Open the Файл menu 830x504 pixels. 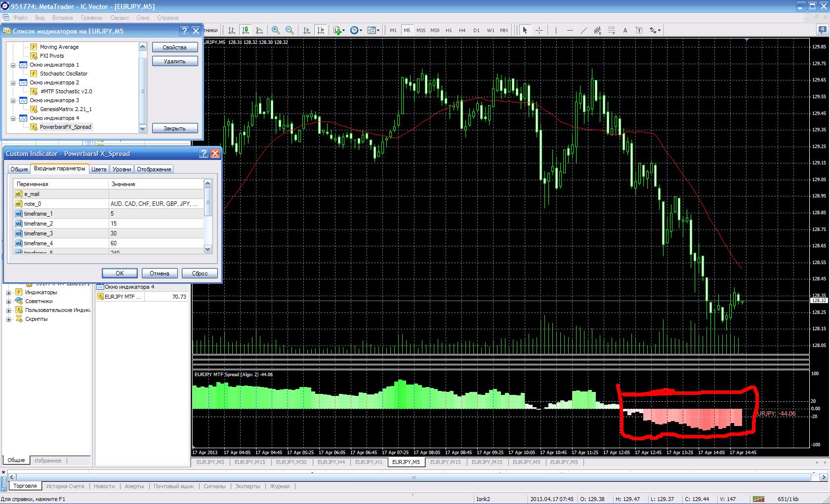pos(20,18)
